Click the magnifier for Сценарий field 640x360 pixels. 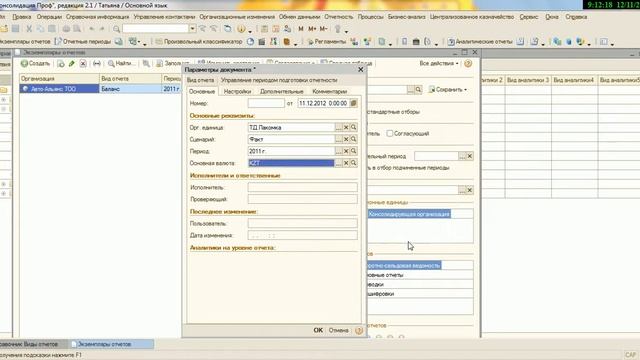click(354, 139)
